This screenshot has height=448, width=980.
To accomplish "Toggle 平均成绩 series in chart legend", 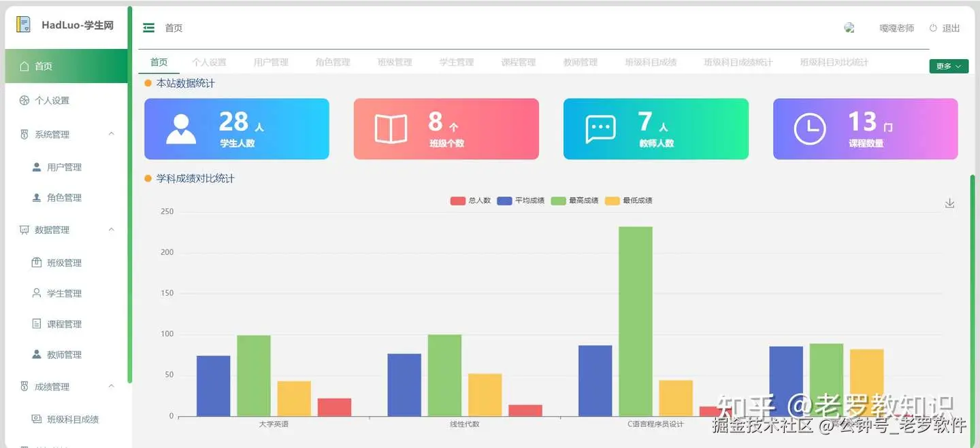I will click(x=521, y=201).
